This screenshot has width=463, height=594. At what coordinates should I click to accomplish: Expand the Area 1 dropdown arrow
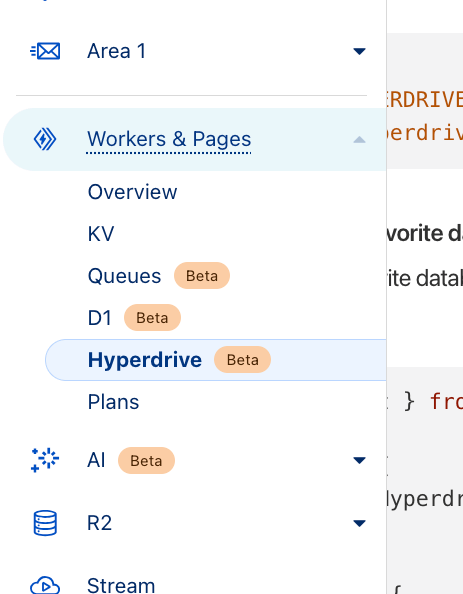coord(359,51)
